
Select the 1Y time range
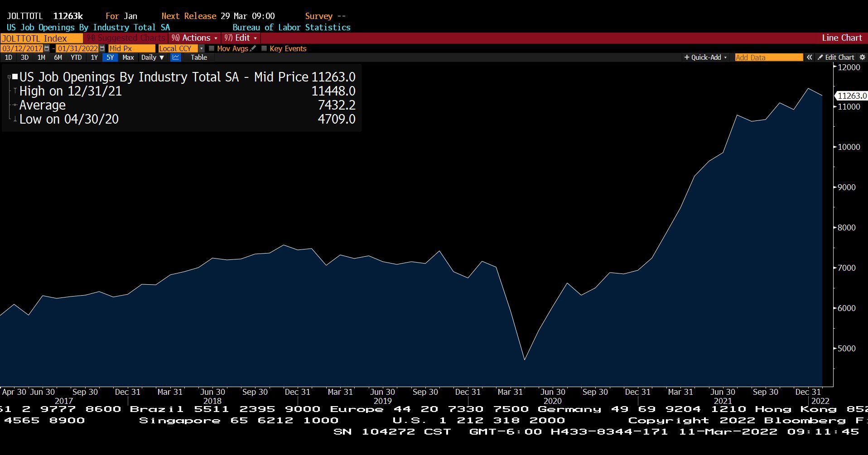click(x=94, y=57)
